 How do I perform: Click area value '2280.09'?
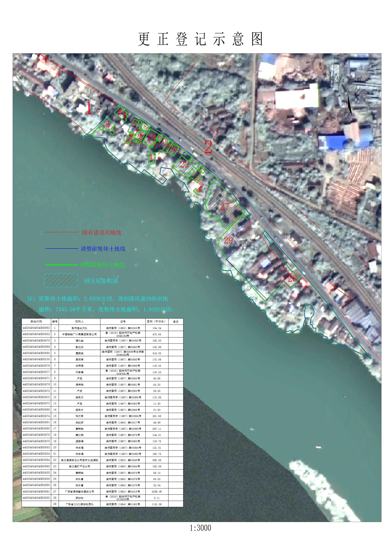157,491
